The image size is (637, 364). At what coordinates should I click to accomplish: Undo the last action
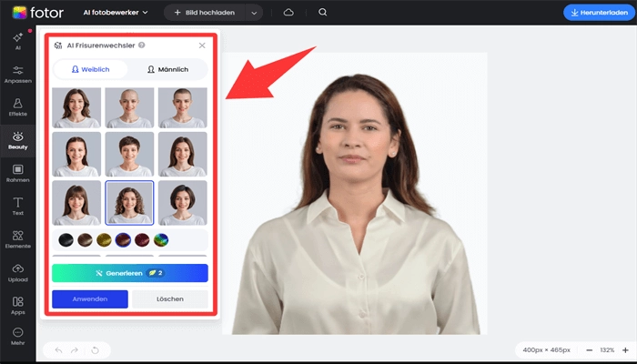click(x=58, y=350)
